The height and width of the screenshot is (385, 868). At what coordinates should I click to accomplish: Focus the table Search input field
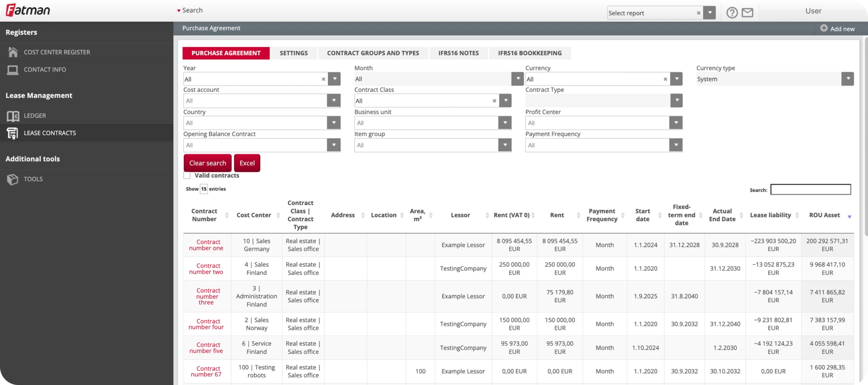(811, 190)
